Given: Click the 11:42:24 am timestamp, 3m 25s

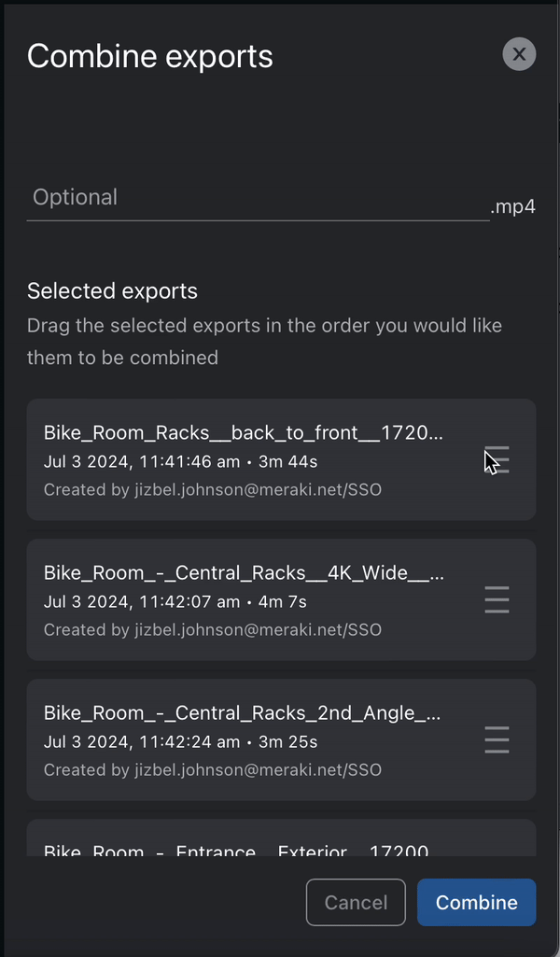Looking at the screenshot, I should pyautogui.click(x=180, y=742).
